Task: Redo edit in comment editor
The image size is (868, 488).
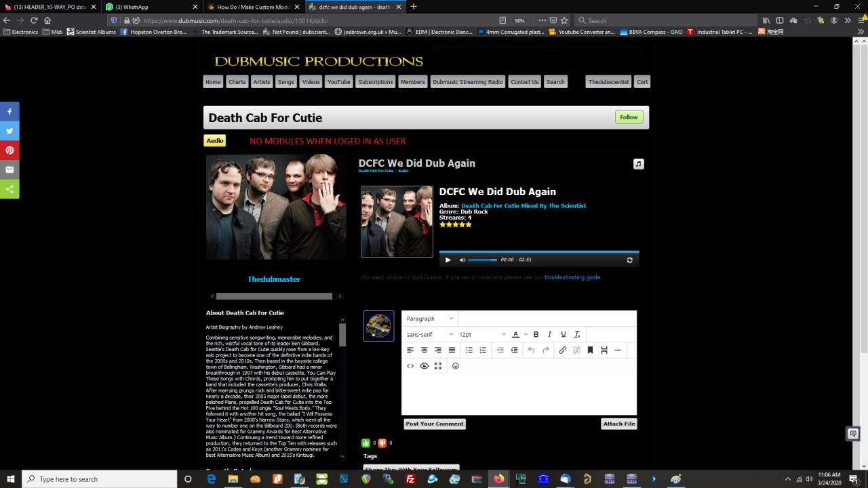Action: (x=546, y=350)
